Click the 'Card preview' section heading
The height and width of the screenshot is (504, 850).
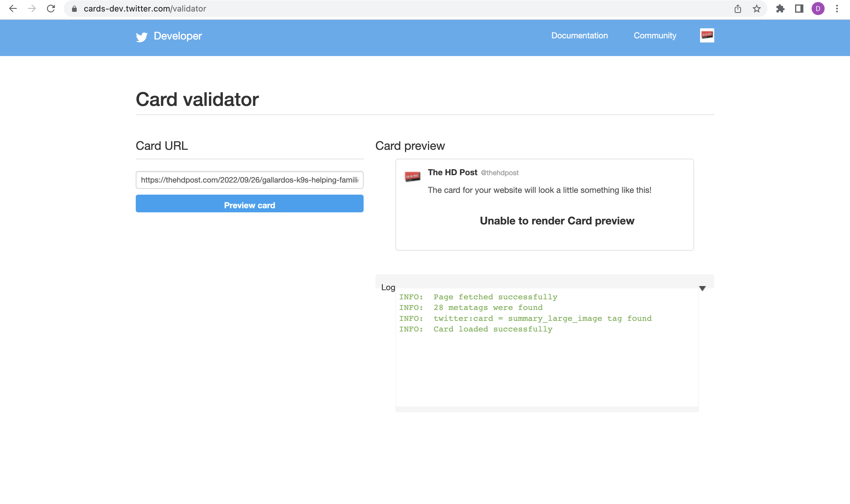coord(410,146)
